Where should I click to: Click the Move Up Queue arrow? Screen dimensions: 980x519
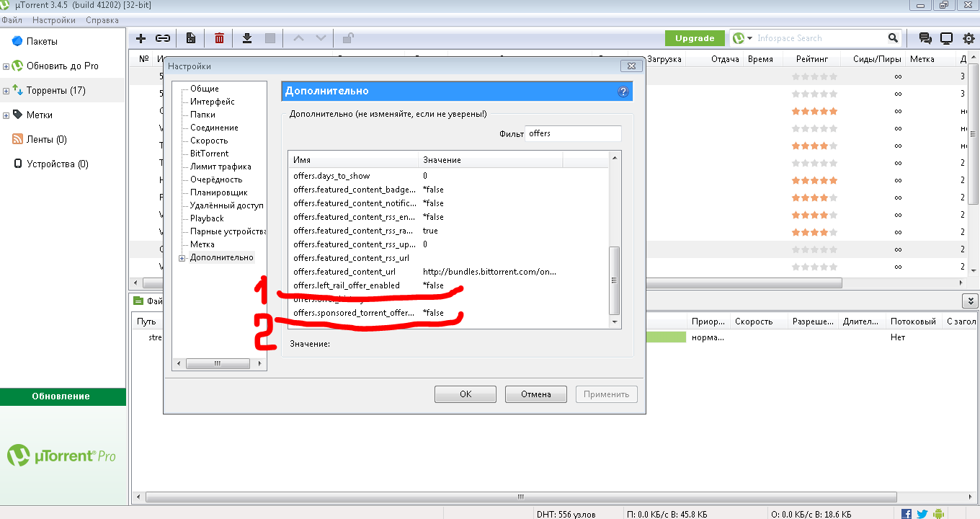coord(299,38)
